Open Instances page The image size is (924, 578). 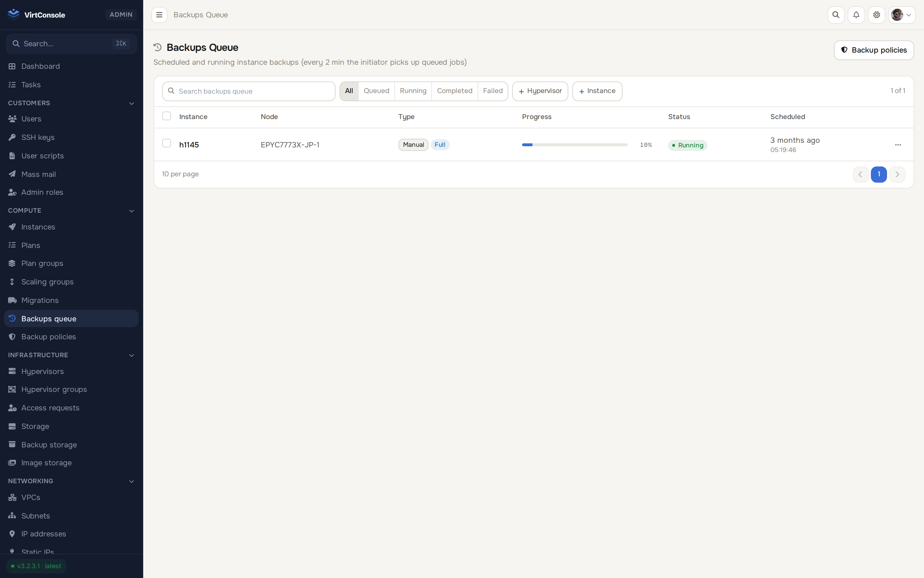pyautogui.click(x=71, y=227)
